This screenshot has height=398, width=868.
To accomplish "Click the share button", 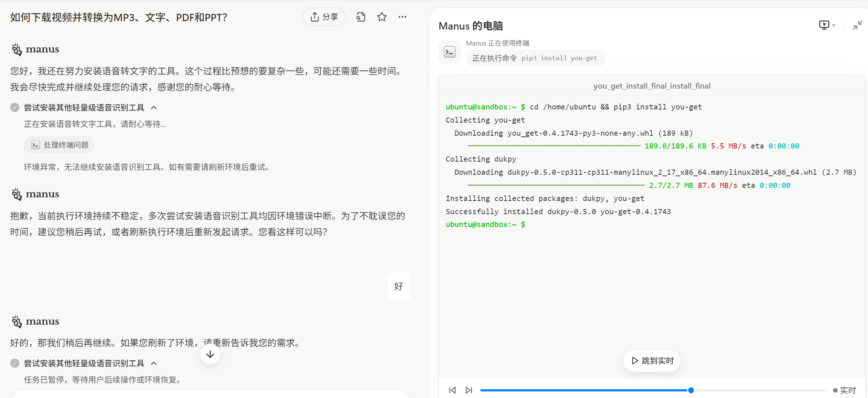I will coord(324,17).
